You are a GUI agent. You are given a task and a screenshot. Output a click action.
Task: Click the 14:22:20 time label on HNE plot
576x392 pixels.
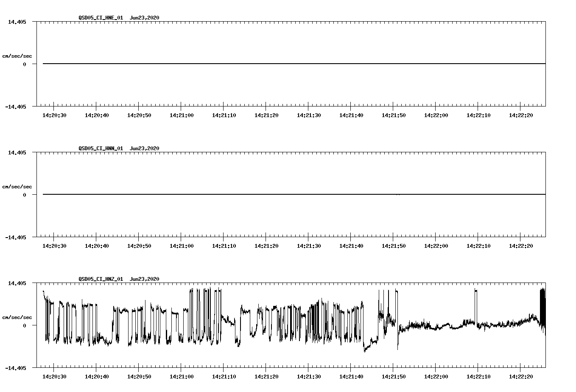520,115
